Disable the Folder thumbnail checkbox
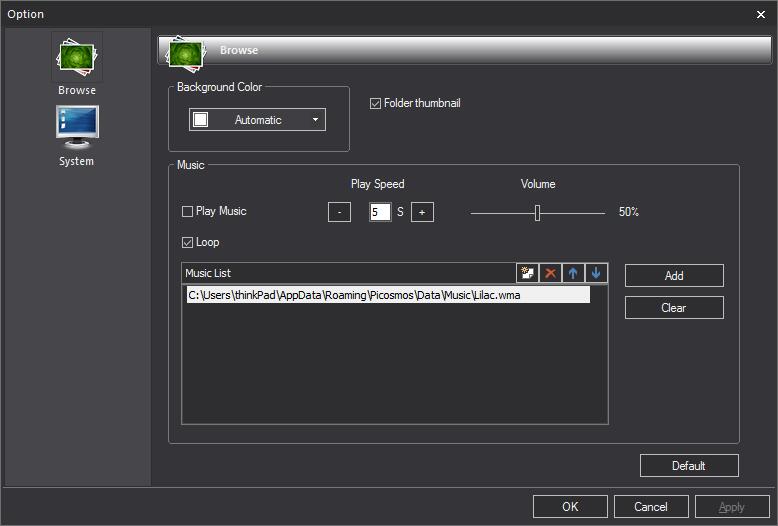Image resolution: width=778 pixels, height=526 pixels. click(376, 103)
